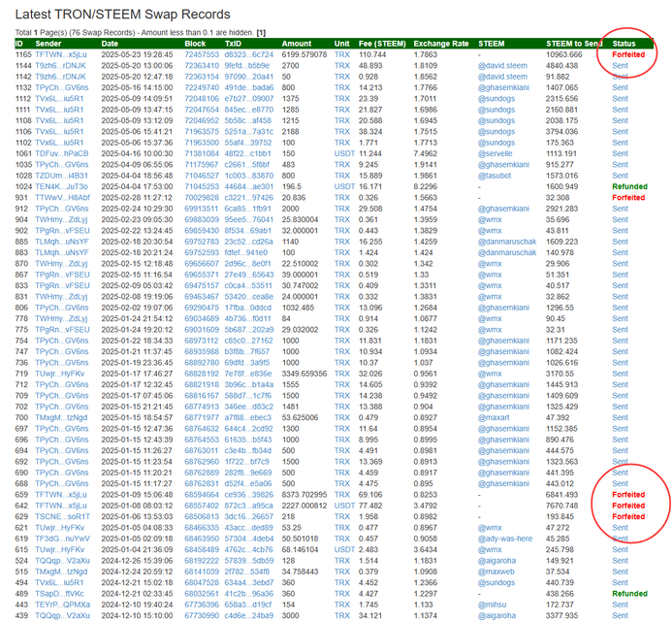Viewport: 672px width, 621px height.
Task: Open sender TVx6L...iu5R1 in record 1106
Action: tap(59, 132)
